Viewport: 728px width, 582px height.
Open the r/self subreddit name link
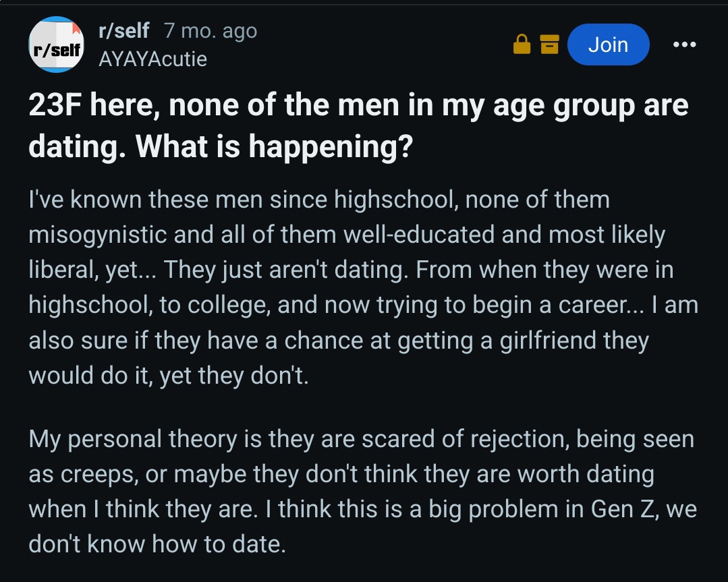(123, 30)
